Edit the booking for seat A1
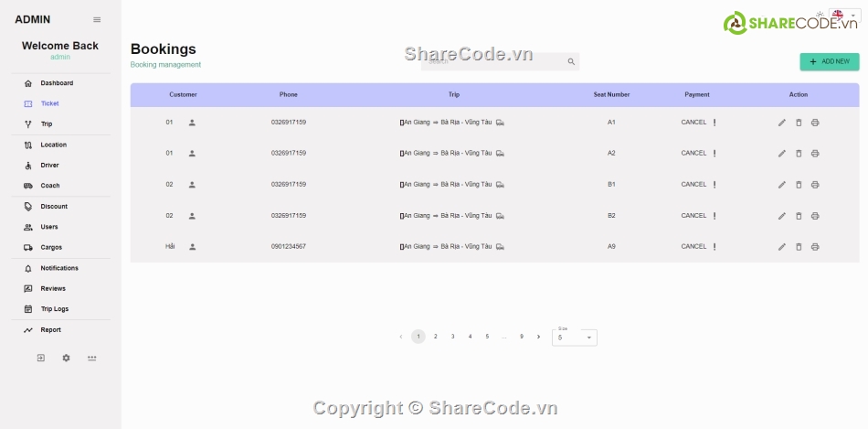Screen dimensions: 868x429 (x=781, y=123)
